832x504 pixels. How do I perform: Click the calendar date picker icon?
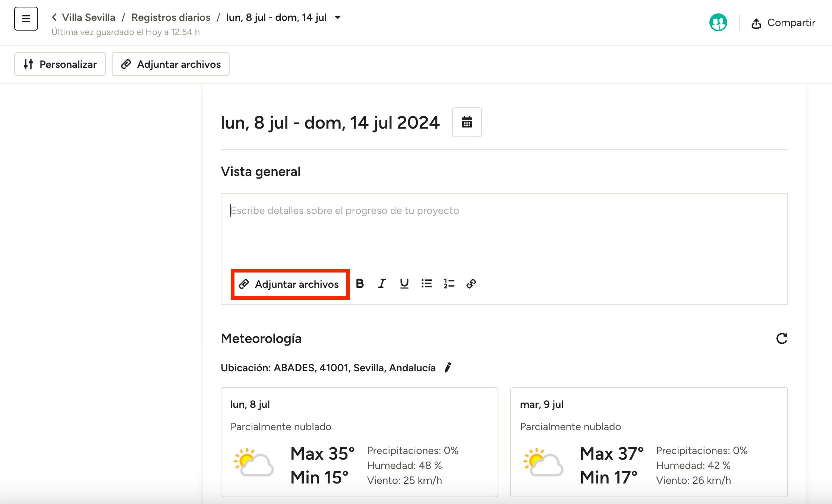467,122
